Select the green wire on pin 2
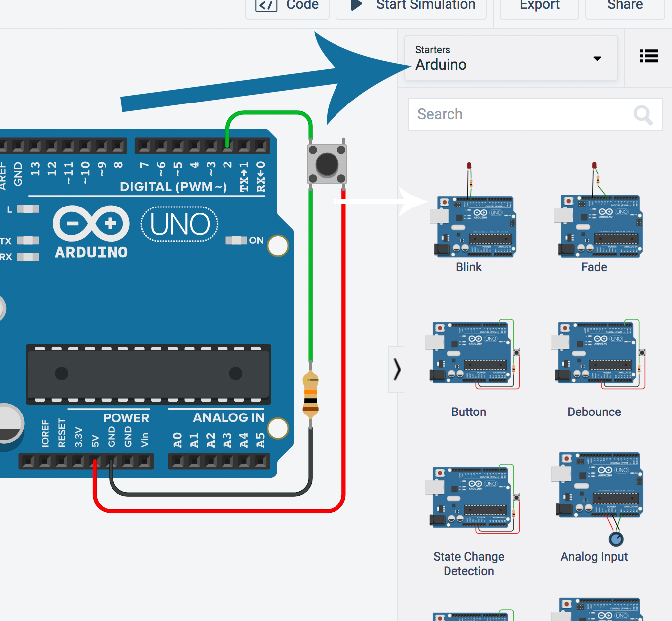The image size is (672, 621). tap(269, 113)
